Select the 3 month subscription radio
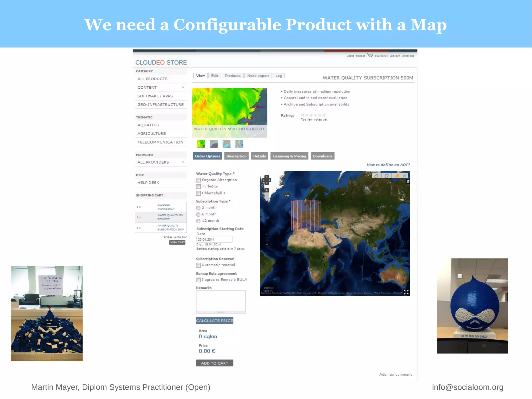The image size is (532, 399). 198,208
